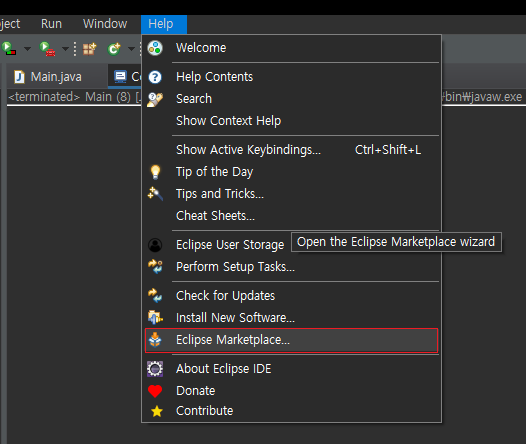
Task: Open About Eclipse IDE
Action: click(292, 369)
